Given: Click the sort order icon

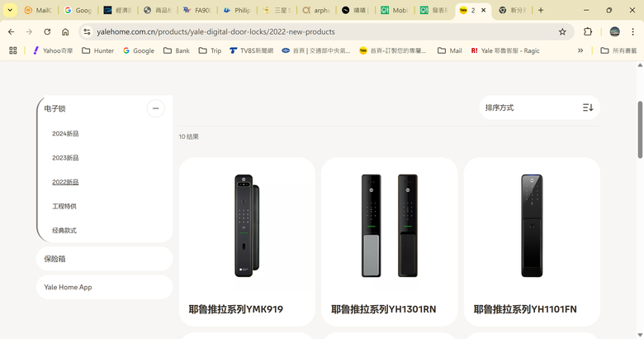Looking at the screenshot, I should (588, 107).
